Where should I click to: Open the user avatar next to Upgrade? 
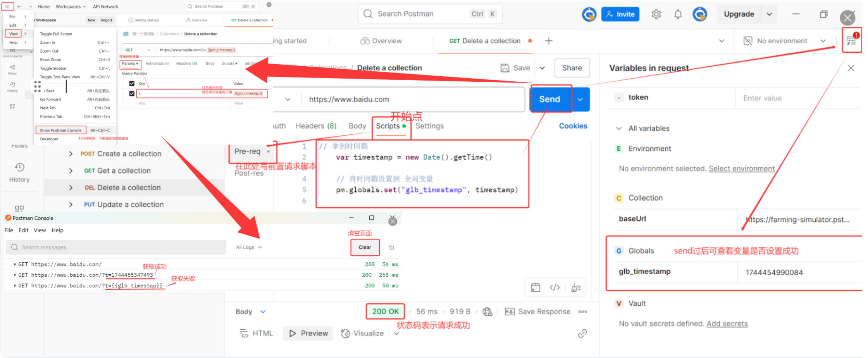700,14
